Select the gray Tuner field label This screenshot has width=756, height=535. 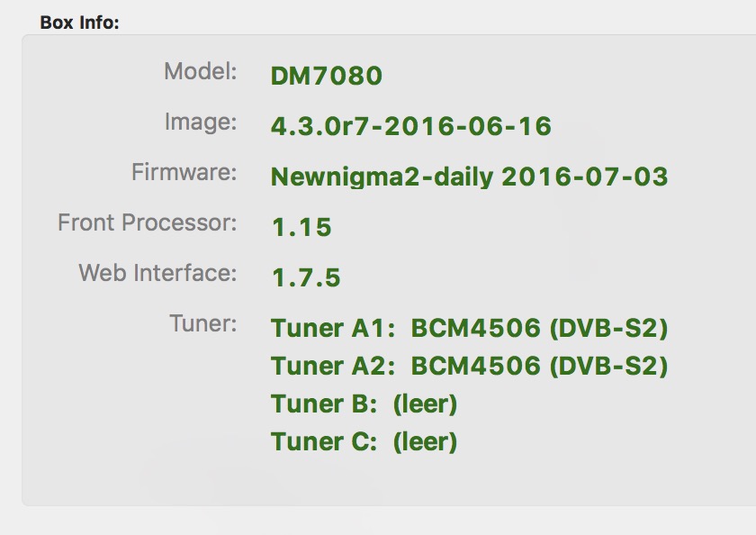click(x=202, y=322)
